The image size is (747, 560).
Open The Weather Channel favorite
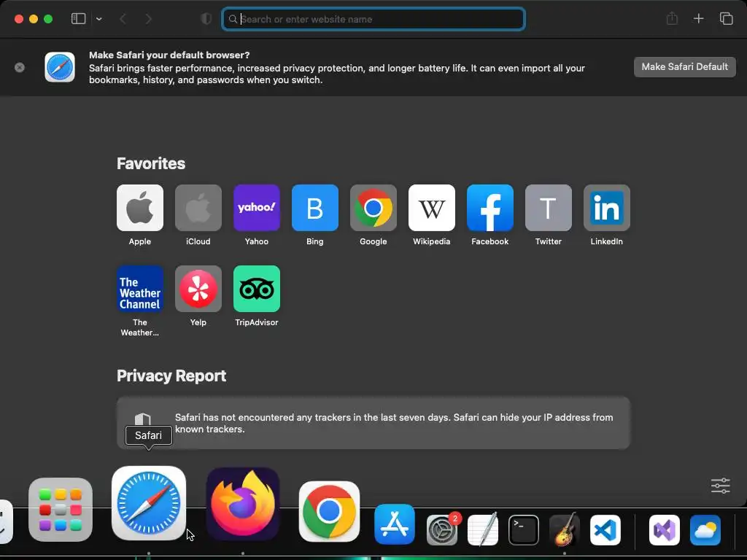coord(140,289)
